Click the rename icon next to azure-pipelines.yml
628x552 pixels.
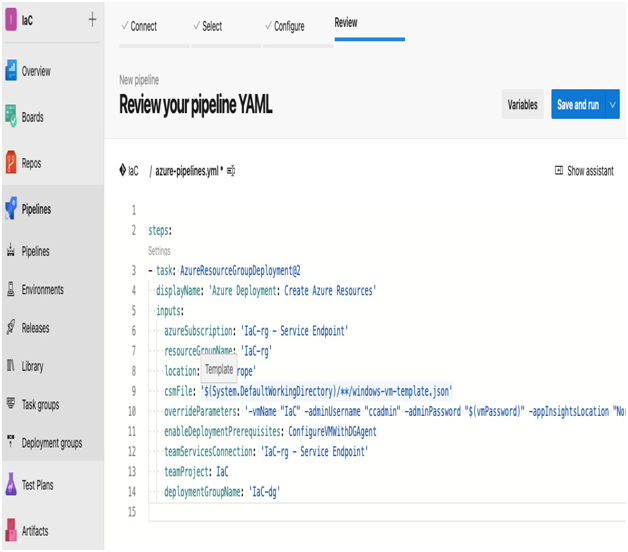231,171
